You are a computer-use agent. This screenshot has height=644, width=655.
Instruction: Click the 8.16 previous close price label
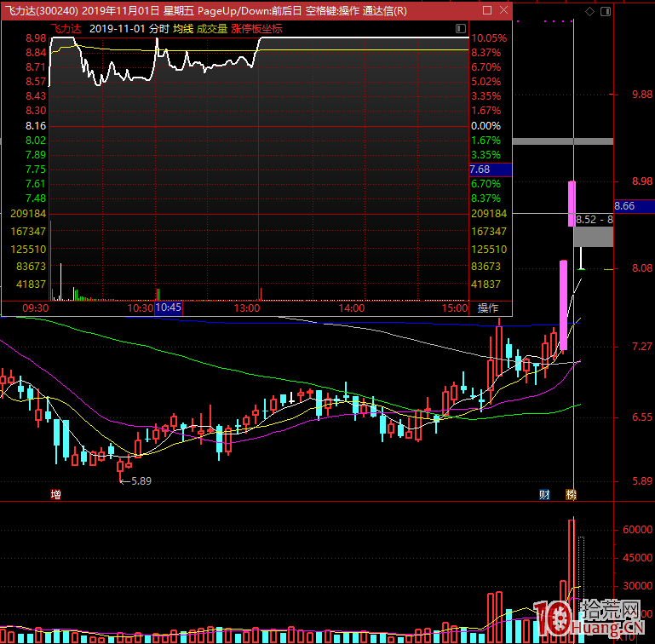pos(36,126)
